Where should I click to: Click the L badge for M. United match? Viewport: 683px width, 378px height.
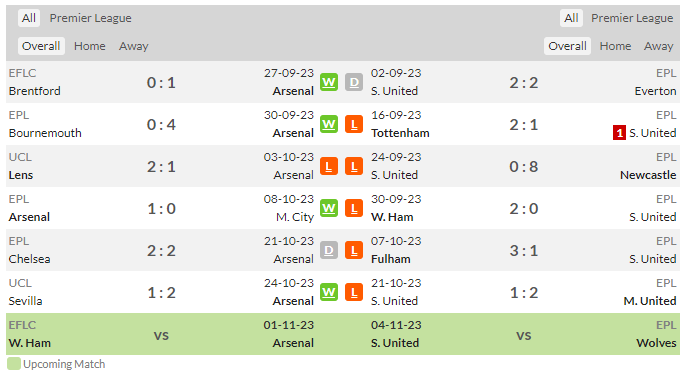tap(354, 292)
